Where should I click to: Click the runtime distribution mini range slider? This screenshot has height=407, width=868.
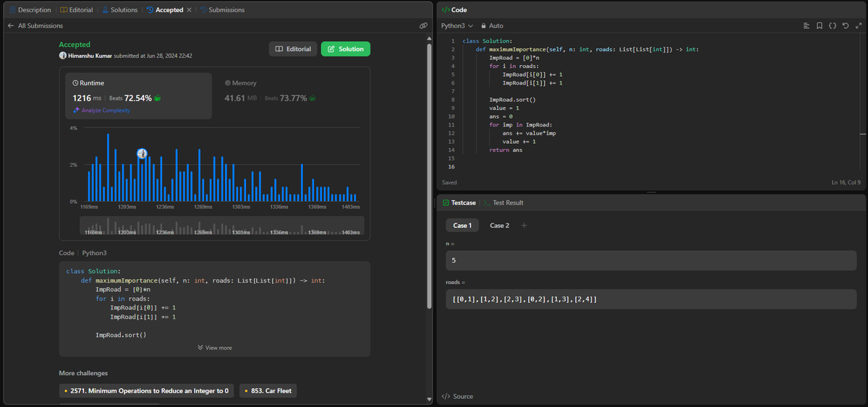point(222,226)
